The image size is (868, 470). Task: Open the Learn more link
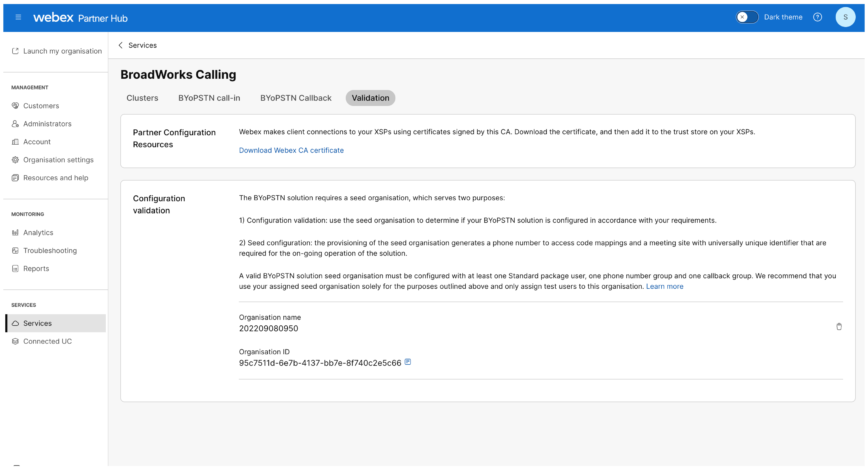(664, 286)
